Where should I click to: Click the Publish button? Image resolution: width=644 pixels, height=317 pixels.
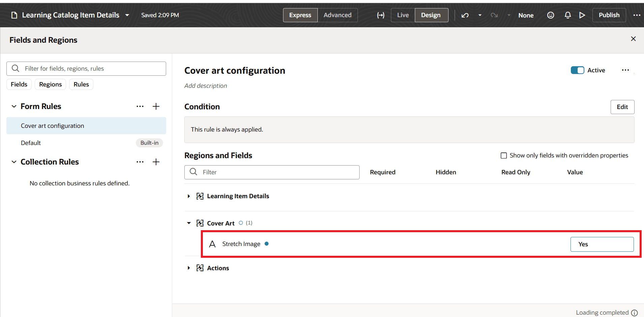[609, 15]
